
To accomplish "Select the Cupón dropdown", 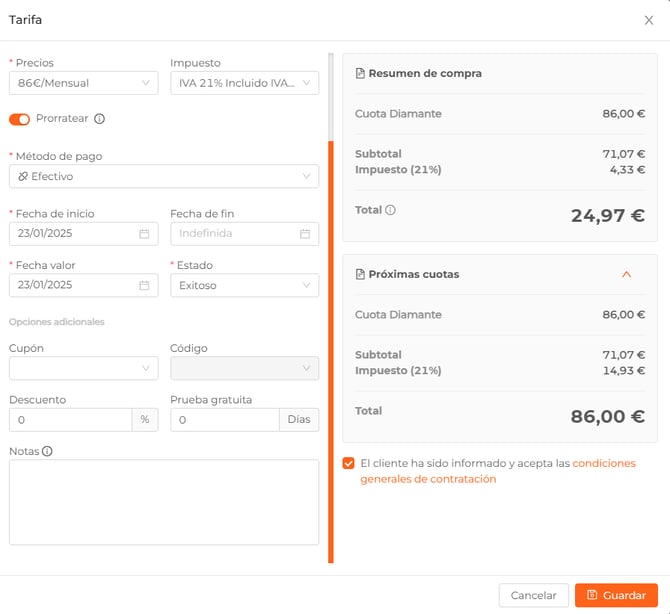I will tap(83, 368).
